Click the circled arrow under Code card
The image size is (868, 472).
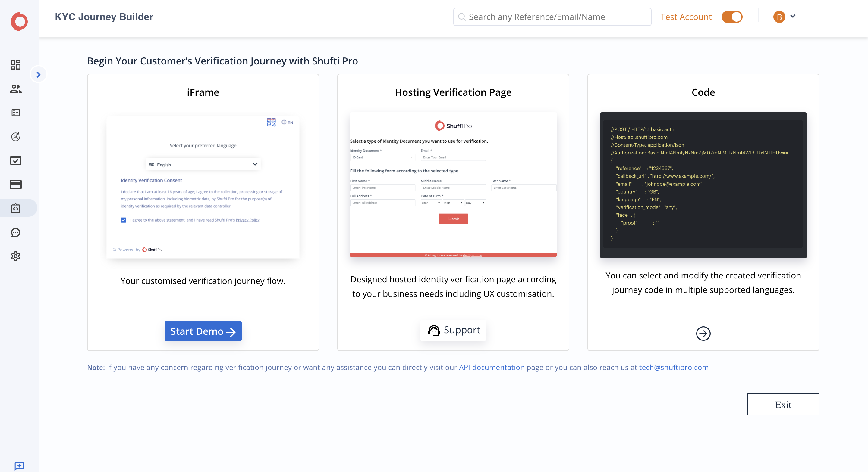coord(703,333)
